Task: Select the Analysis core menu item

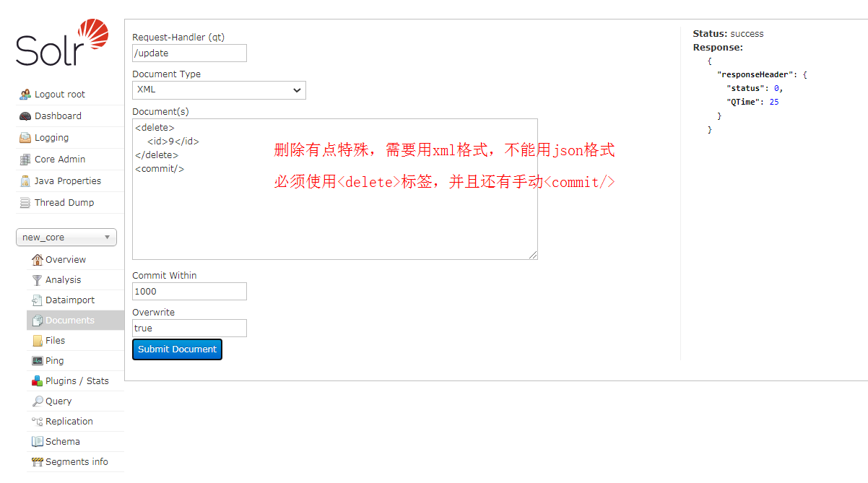Action: coord(75,280)
